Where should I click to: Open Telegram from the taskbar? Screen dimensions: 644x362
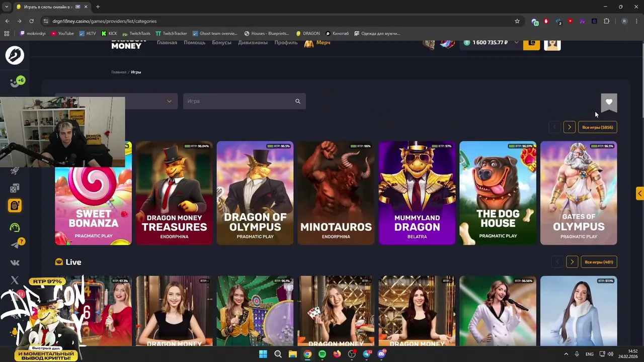click(367, 354)
